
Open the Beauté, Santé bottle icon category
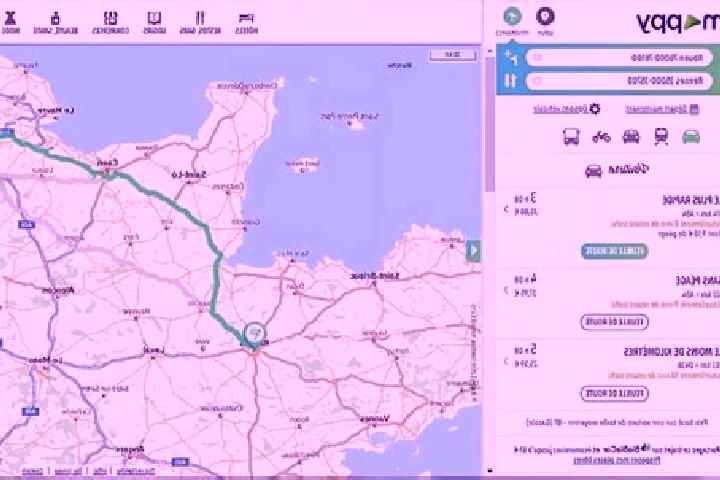pos(56,23)
